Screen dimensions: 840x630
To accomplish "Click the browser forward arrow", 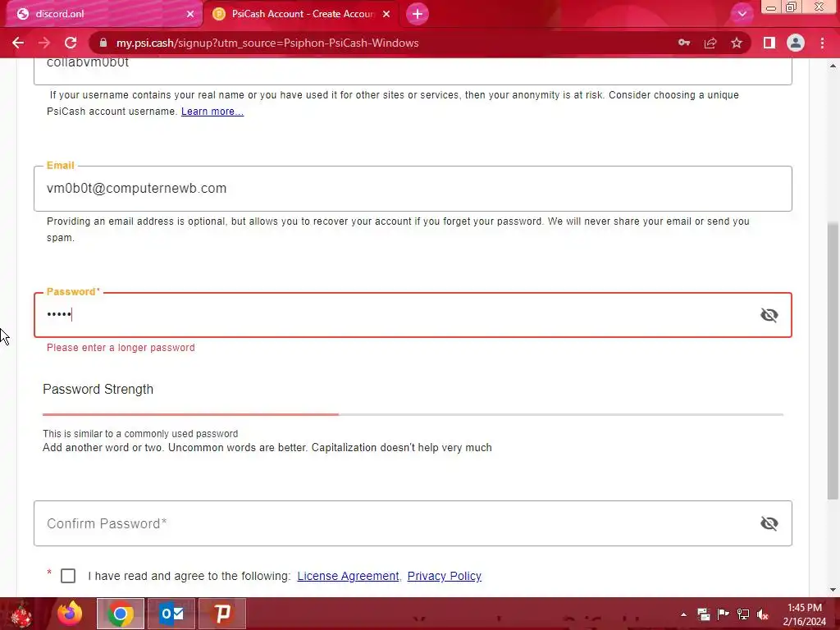I will pos(44,43).
